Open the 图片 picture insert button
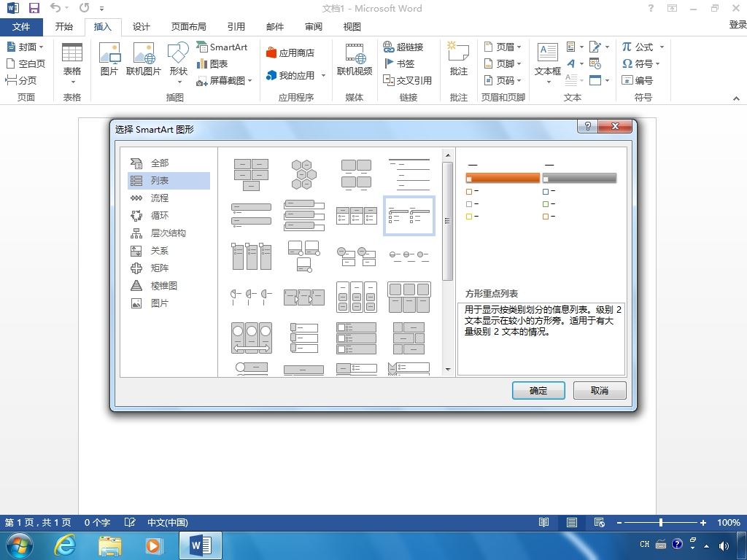 (109, 60)
